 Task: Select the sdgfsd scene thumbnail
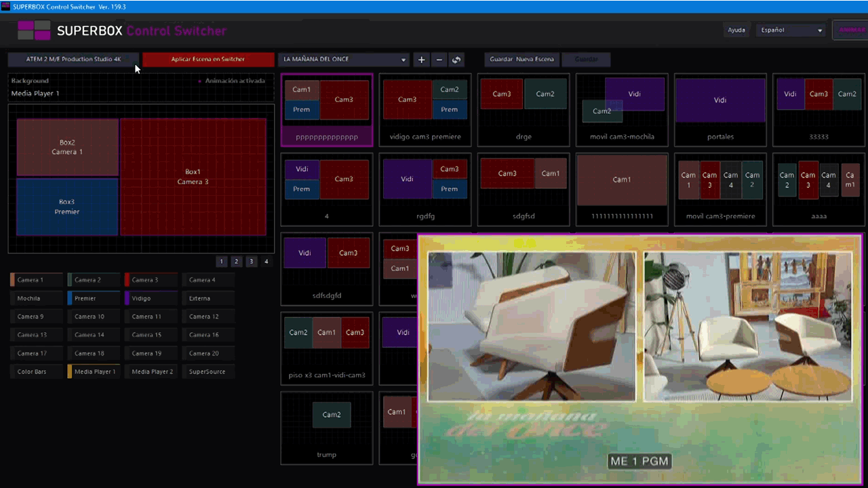[524, 189]
